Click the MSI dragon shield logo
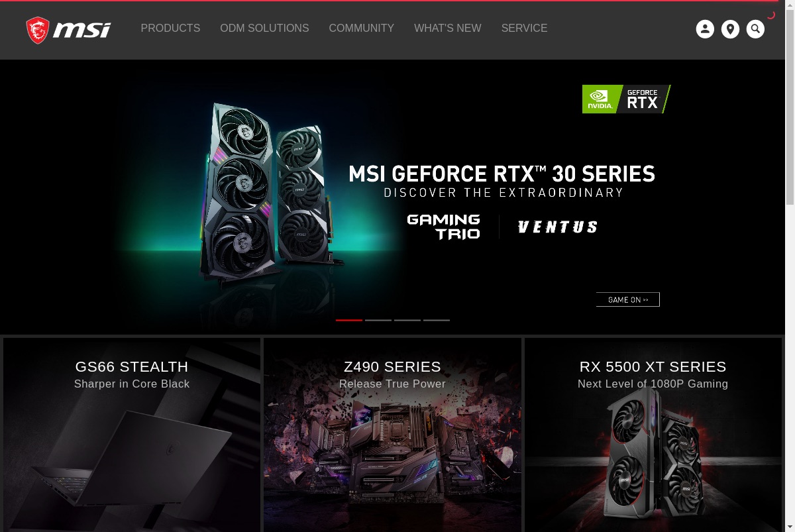The width and height of the screenshot is (795, 532). pyautogui.click(x=38, y=30)
